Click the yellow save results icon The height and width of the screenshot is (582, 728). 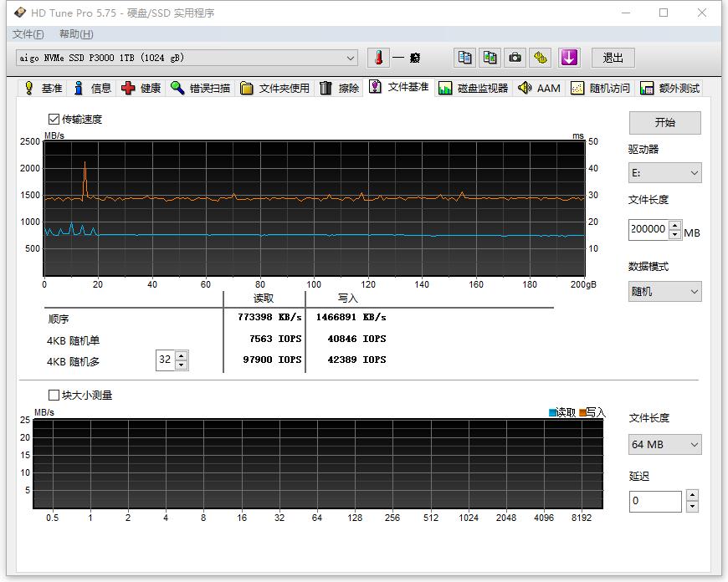(539, 57)
